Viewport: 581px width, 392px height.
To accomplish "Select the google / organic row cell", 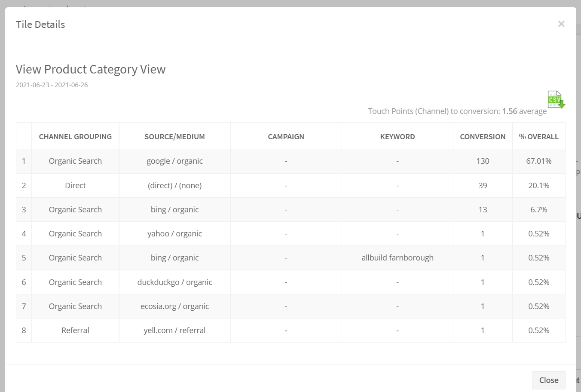I will (x=174, y=161).
